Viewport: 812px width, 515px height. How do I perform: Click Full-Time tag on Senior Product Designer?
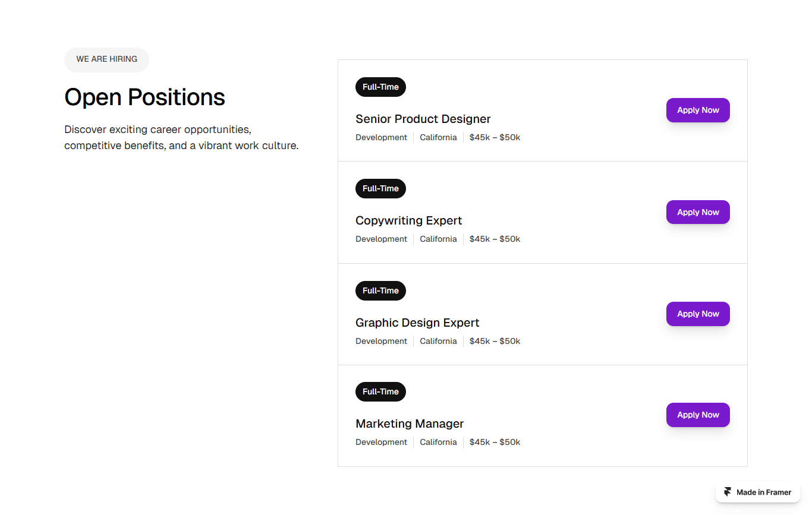[x=380, y=87]
